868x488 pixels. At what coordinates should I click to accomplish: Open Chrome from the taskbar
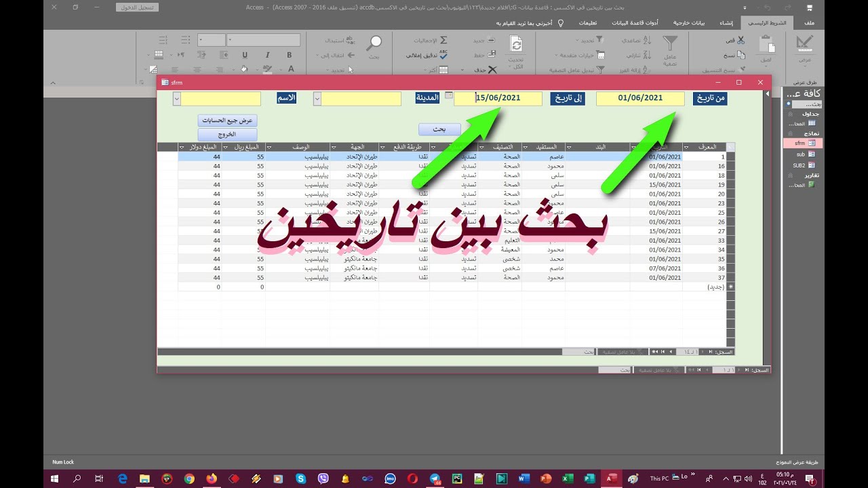(189, 479)
